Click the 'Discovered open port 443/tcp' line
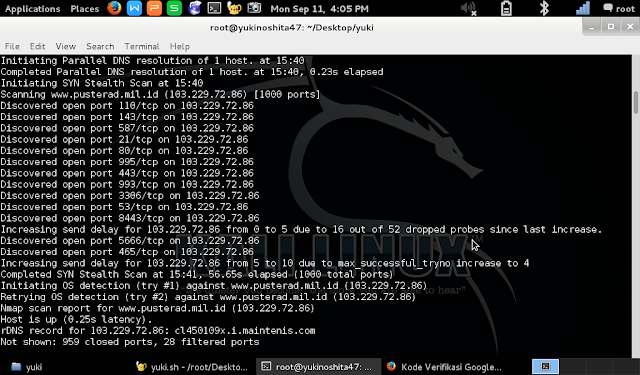Viewport: 640px width, 375px height. pos(127,173)
